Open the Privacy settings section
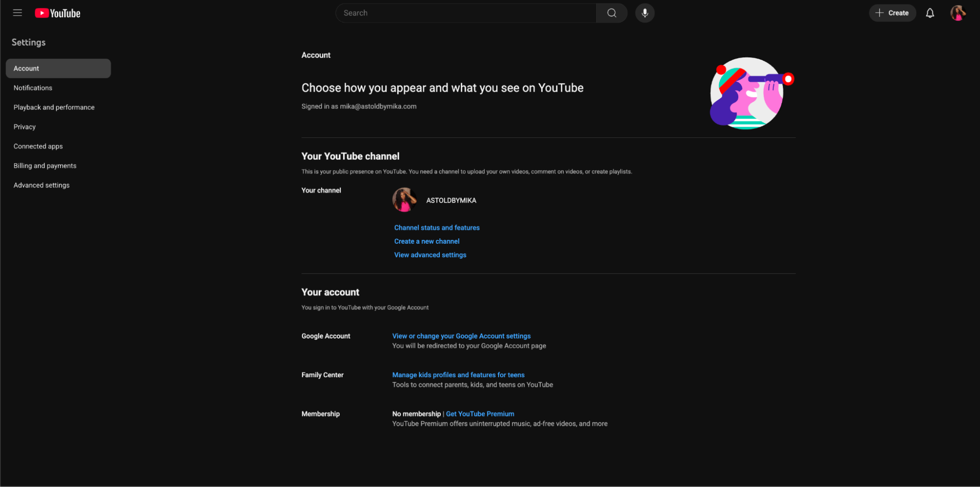This screenshot has height=487, width=980. (x=24, y=127)
